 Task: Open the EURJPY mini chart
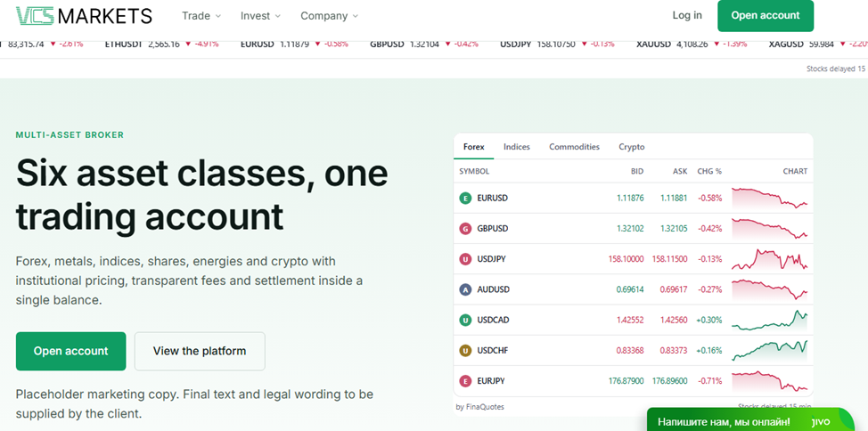769,380
